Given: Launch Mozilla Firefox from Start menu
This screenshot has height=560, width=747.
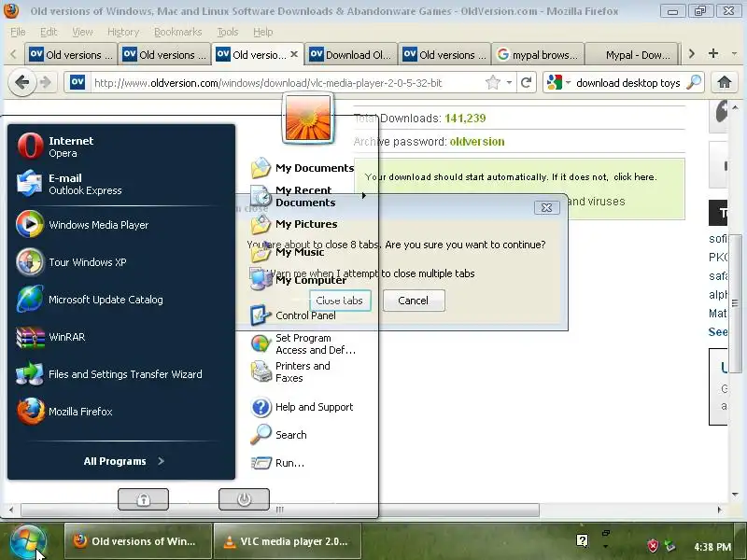Looking at the screenshot, I should click(x=121, y=412).
